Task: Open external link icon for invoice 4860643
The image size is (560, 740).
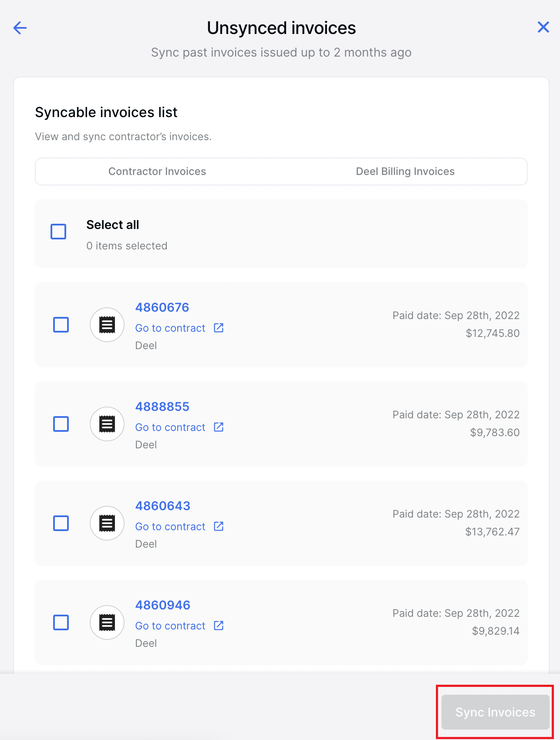Action: coord(219,526)
